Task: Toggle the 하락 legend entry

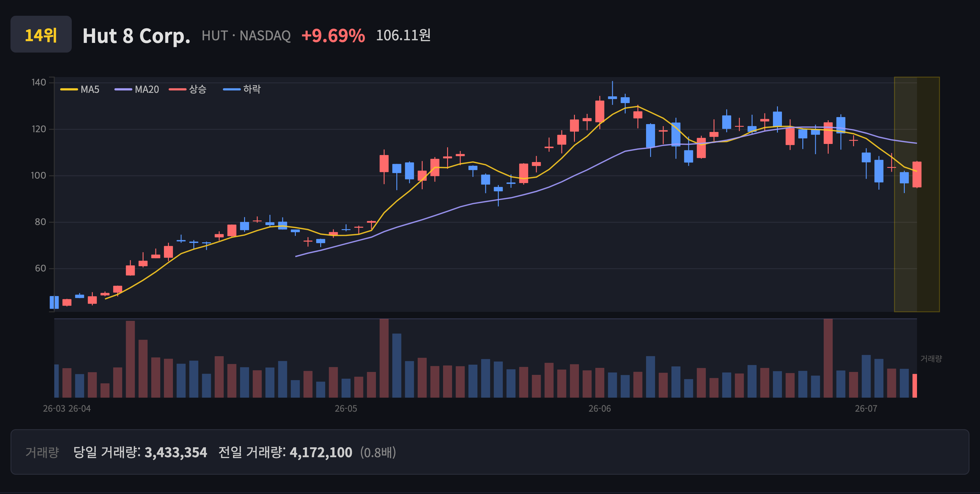Action: [x=242, y=90]
